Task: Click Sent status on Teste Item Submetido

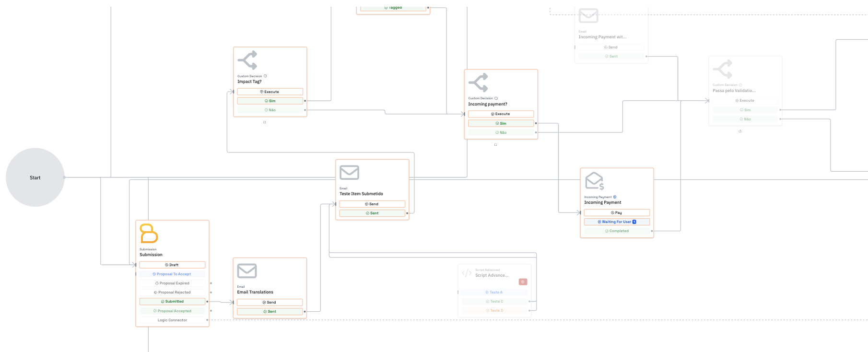Action: (372, 213)
